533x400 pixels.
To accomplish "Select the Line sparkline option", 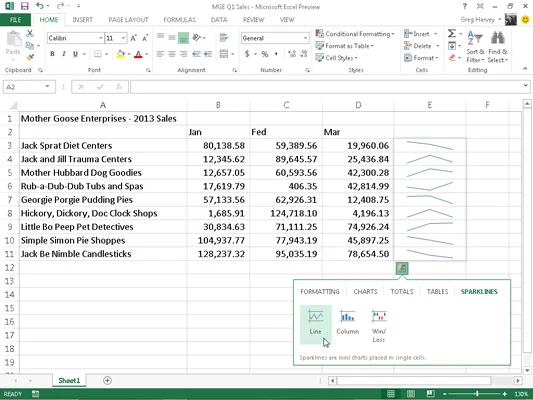I will click(x=315, y=324).
